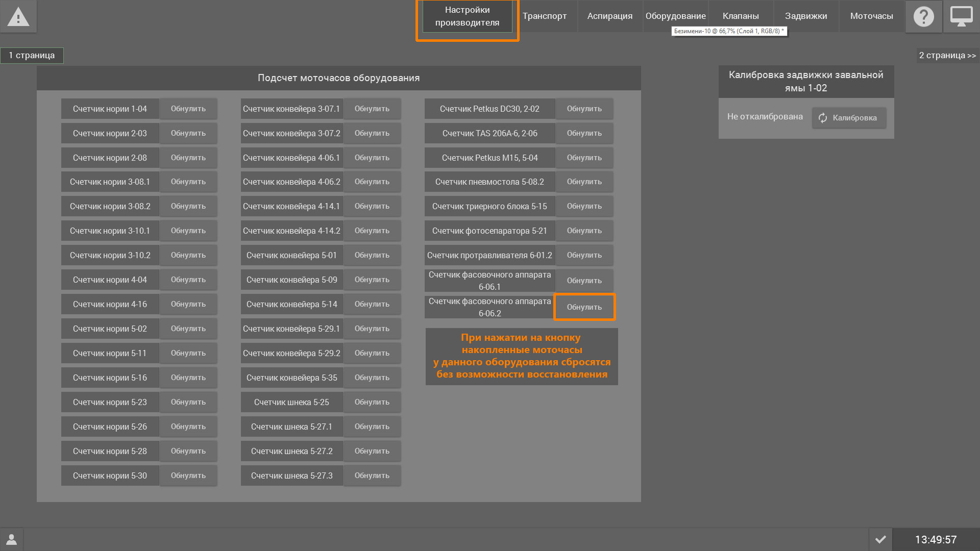Screen dimensions: 980x551
Task: Select the 1 страница page button
Action: point(32,55)
